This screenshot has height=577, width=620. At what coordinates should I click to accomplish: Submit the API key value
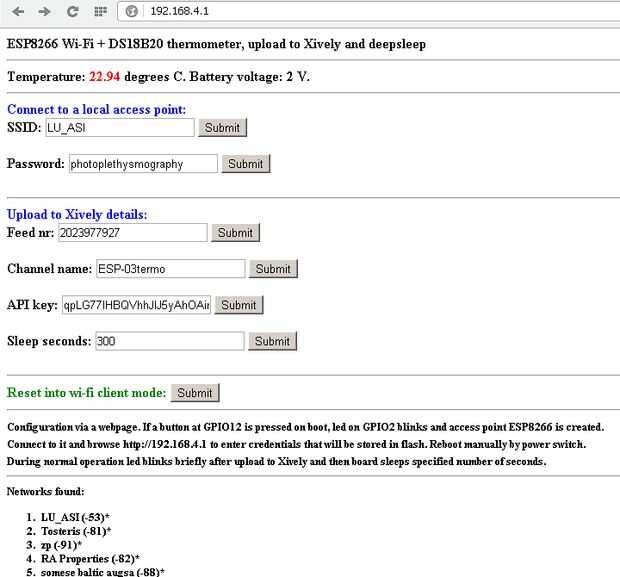tap(239, 305)
